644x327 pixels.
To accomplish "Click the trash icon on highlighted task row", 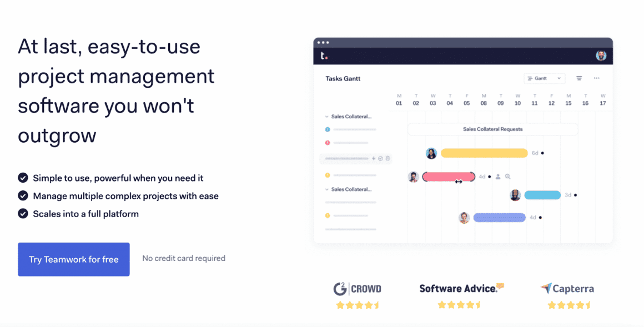I will 388,158.
